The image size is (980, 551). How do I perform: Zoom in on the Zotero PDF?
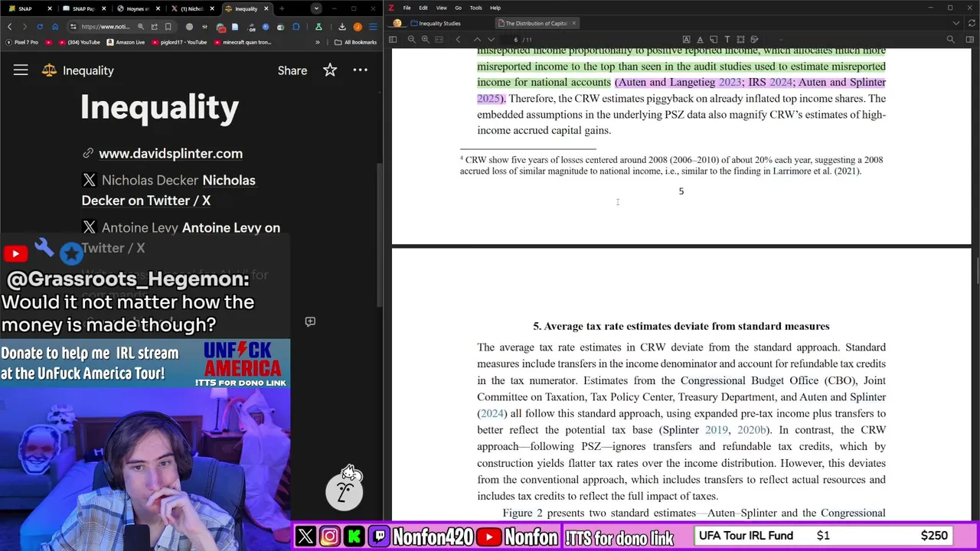pyautogui.click(x=426, y=40)
